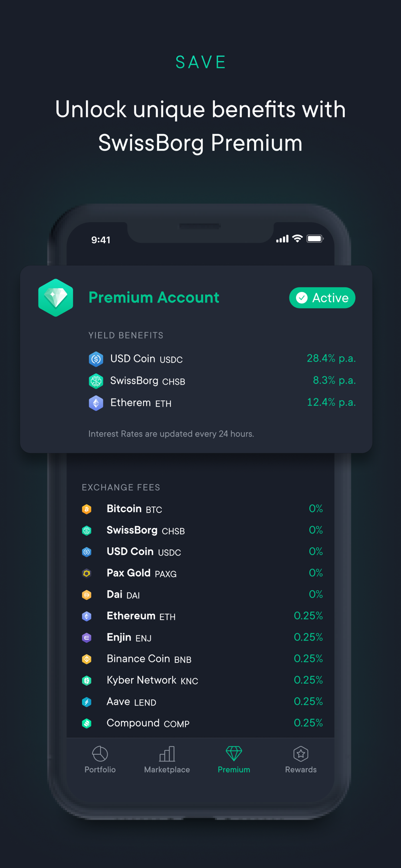Switch to the Marketplace tab
Viewport: 401px width, 868px height.
(x=167, y=759)
